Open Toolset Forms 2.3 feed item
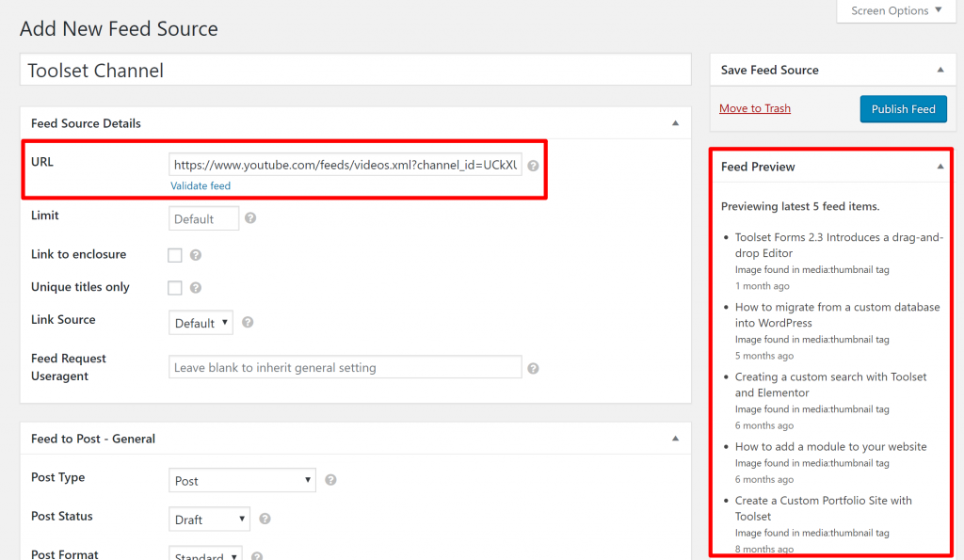 [x=839, y=246]
